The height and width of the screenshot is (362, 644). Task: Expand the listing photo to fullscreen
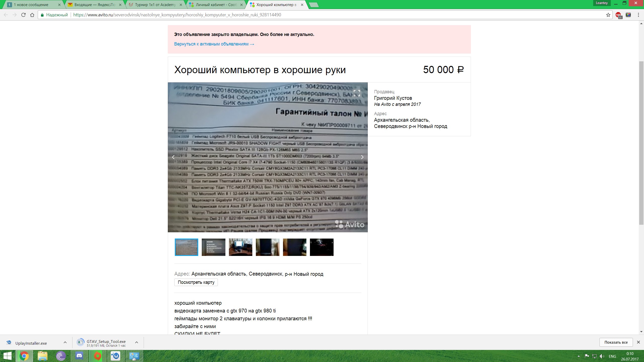coord(357,93)
